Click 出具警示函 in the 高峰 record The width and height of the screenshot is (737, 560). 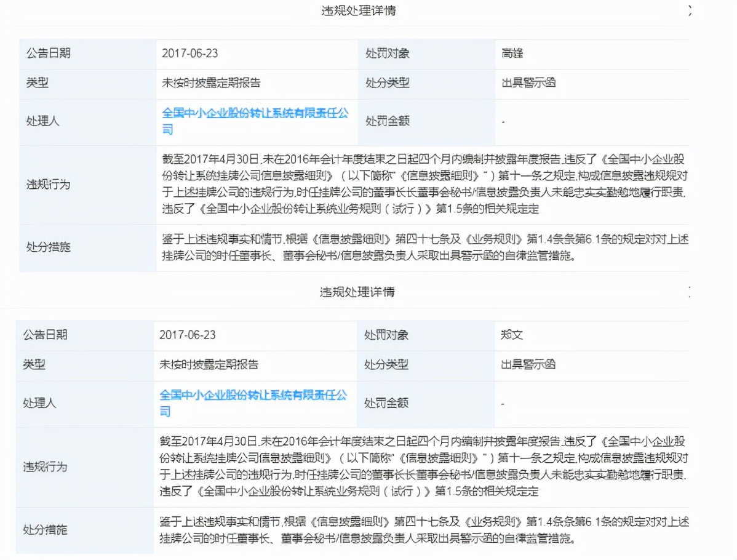tap(528, 82)
